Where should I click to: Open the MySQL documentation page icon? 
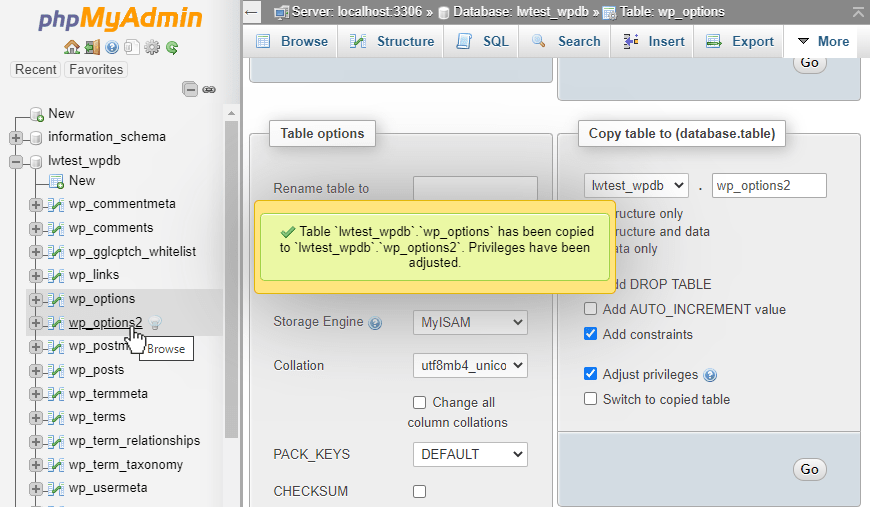tap(131, 48)
